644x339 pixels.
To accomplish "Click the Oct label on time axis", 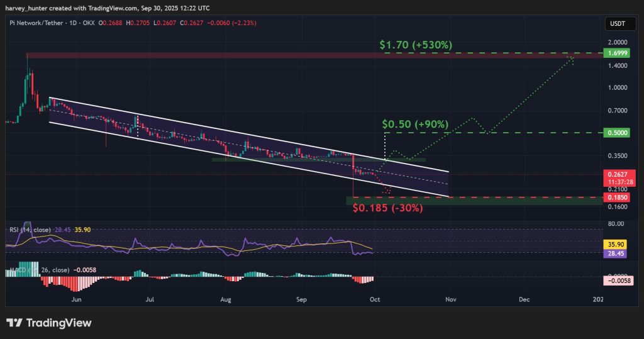I will pos(374,301).
